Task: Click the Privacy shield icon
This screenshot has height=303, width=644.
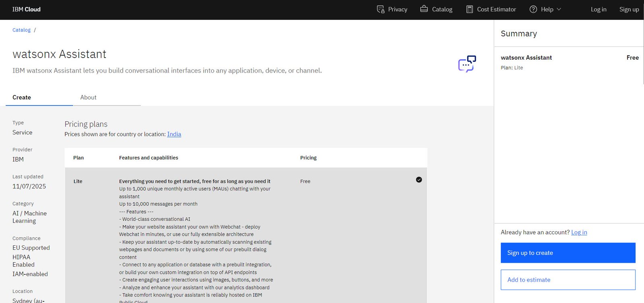Action: click(380, 9)
